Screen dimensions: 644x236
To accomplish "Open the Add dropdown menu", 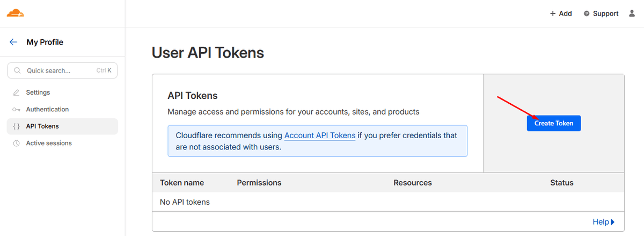I will 561,13.
